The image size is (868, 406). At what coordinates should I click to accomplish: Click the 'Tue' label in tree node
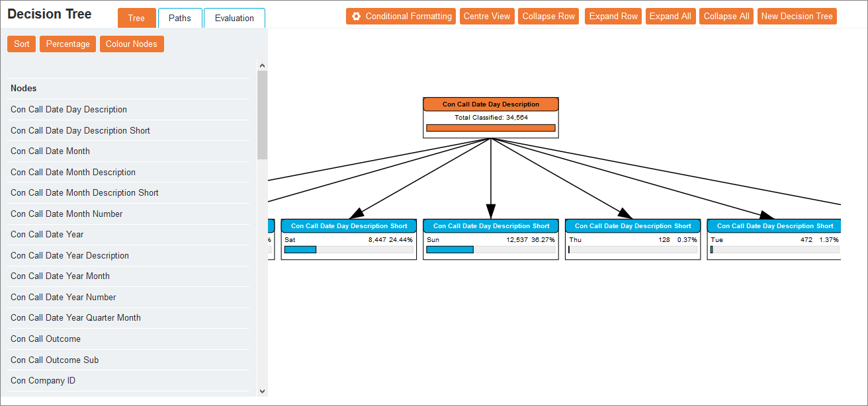click(x=716, y=240)
